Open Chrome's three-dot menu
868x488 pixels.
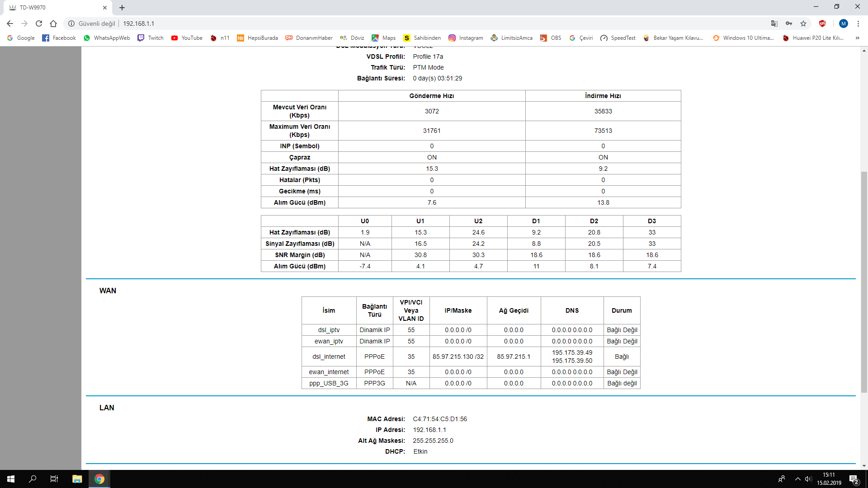click(x=858, y=23)
